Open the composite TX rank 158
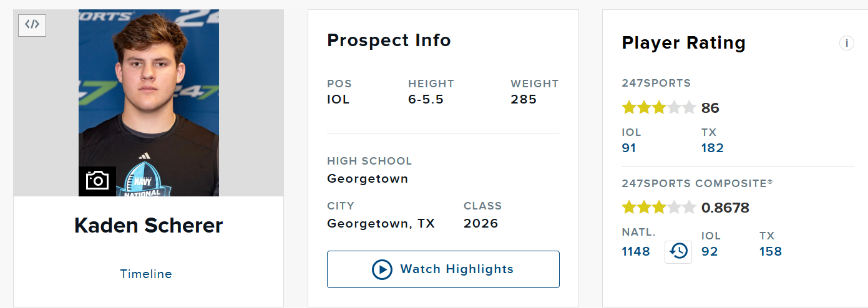Image resolution: width=868 pixels, height=308 pixels. (x=771, y=251)
